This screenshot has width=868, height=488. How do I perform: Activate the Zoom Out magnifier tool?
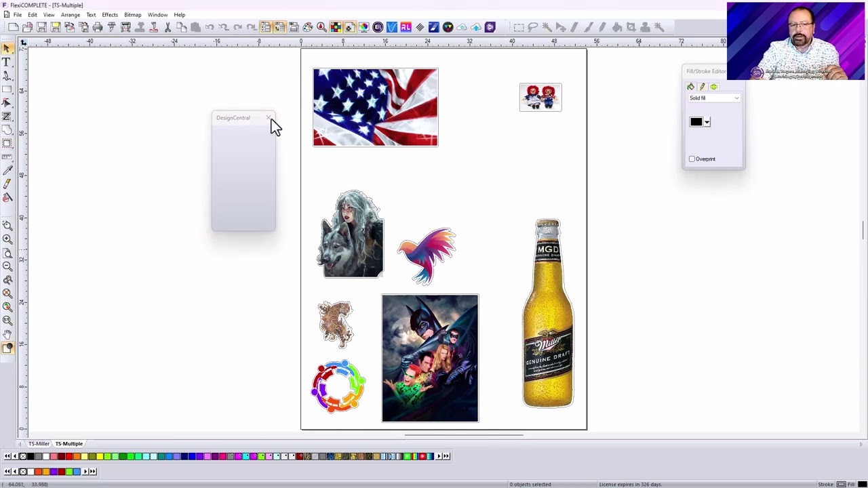click(7, 266)
